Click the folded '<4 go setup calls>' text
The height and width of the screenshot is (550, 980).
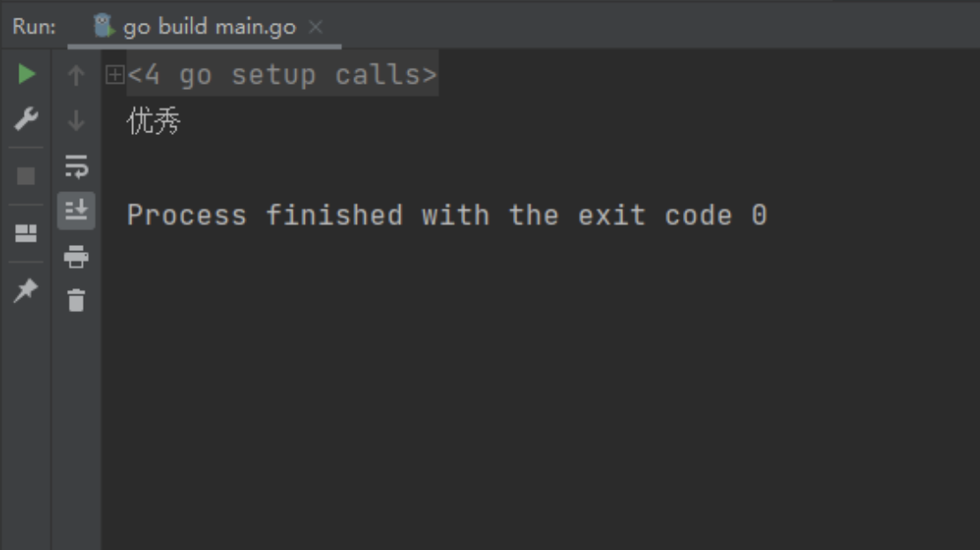click(x=282, y=75)
